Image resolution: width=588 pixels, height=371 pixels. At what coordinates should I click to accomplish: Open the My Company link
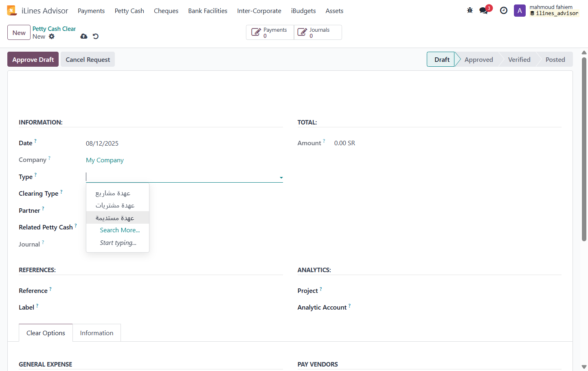[x=105, y=160]
